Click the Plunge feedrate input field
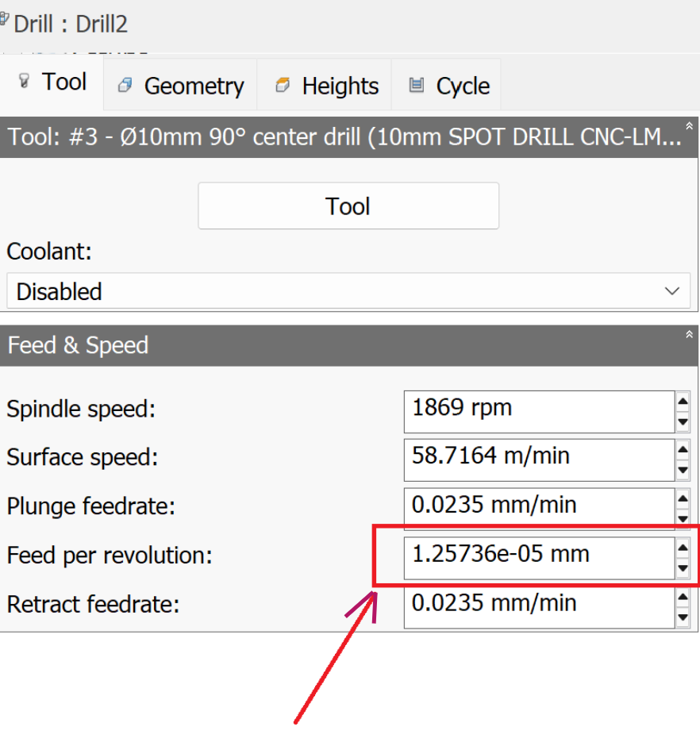The height and width of the screenshot is (746, 700). click(539, 508)
